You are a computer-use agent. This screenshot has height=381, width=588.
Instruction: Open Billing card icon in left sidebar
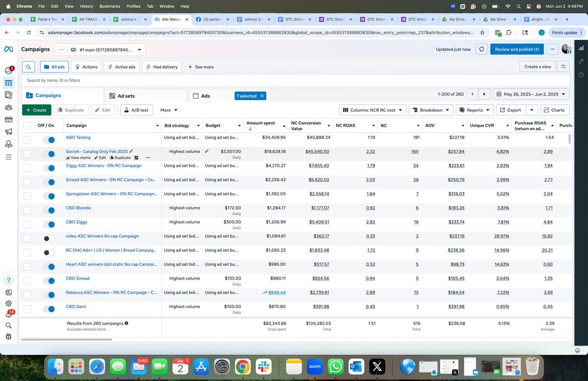point(8,120)
